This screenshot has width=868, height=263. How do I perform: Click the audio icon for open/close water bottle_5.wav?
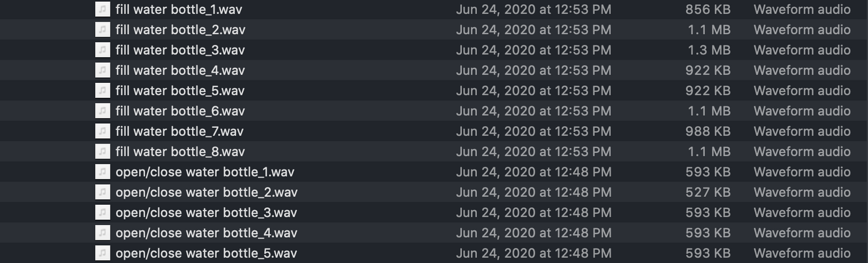point(103,253)
